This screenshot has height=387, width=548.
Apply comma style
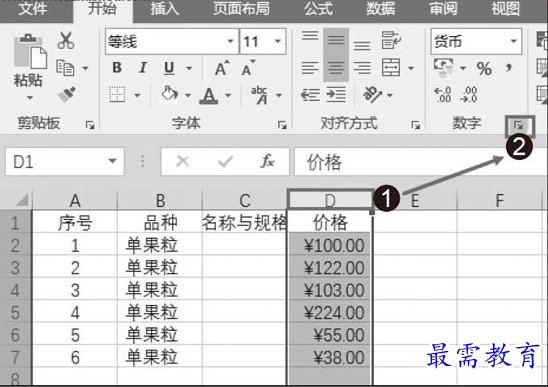509,67
